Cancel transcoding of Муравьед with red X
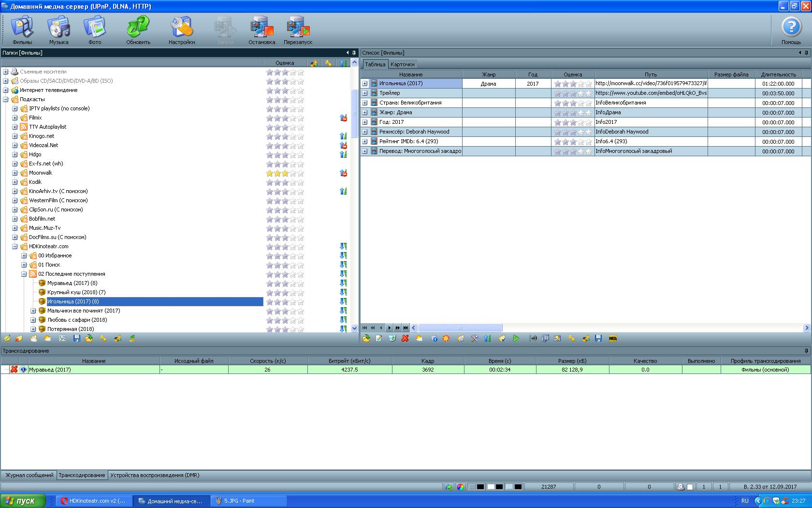Image resolution: width=812 pixels, height=508 pixels. 14,370
